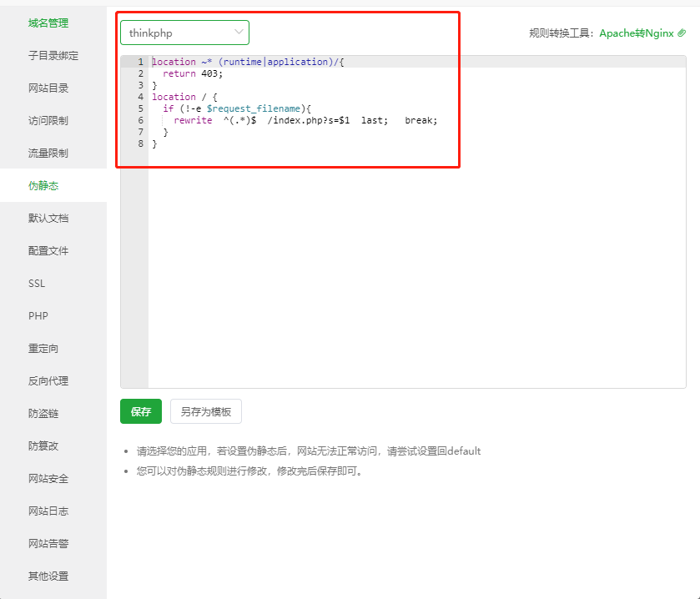Open the 子目录绑定 tab
The image size is (700, 599).
[53, 56]
